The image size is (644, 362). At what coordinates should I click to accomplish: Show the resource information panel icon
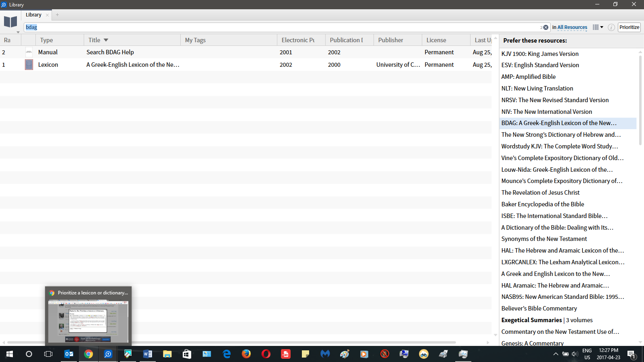click(611, 27)
